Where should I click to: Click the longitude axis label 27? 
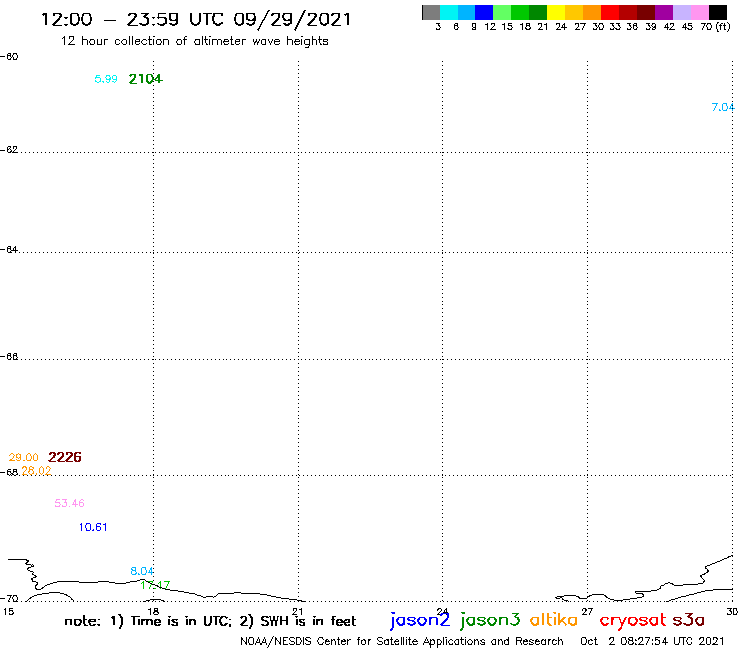click(587, 612)
